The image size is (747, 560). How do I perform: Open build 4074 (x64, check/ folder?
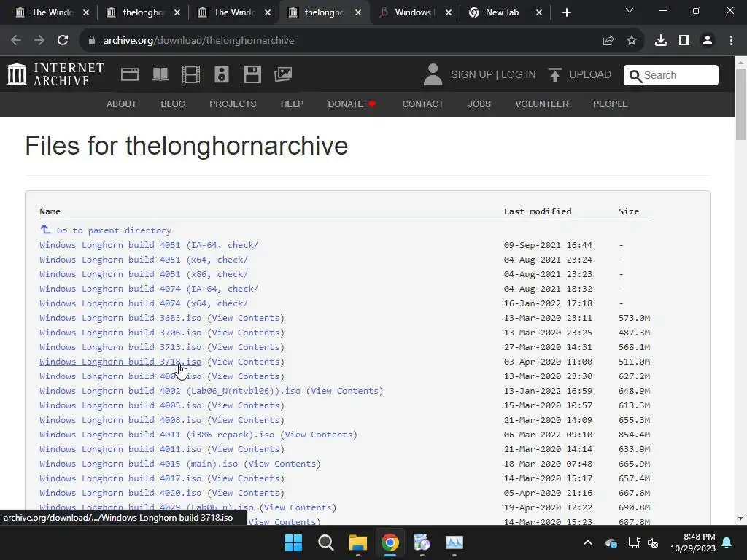click(x=144, y=303)
